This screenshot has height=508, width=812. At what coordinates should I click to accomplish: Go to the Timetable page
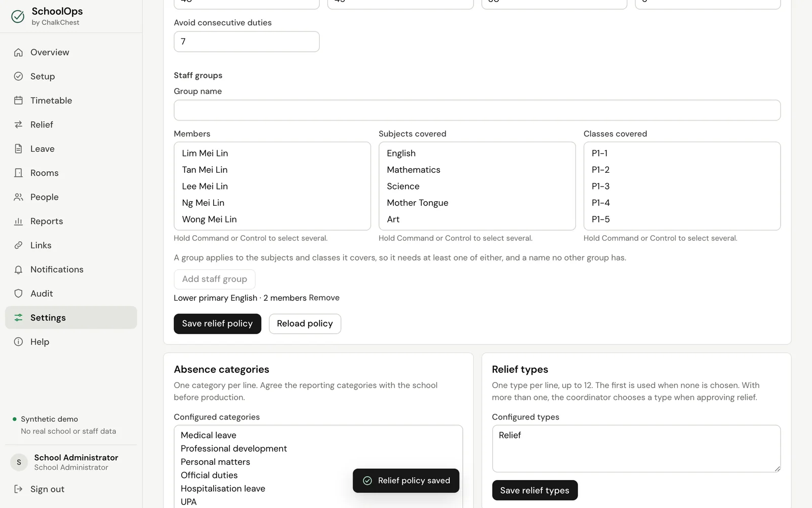point(71,101)
